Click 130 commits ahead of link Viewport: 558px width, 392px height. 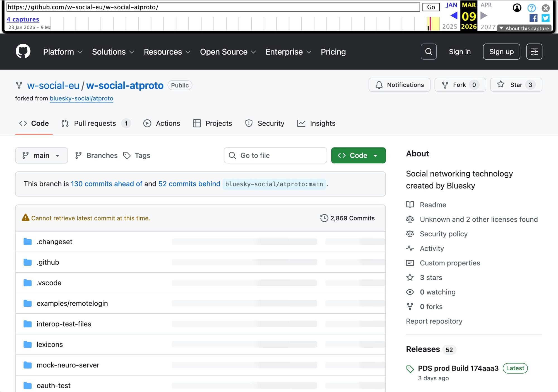(x=107, y=184)
